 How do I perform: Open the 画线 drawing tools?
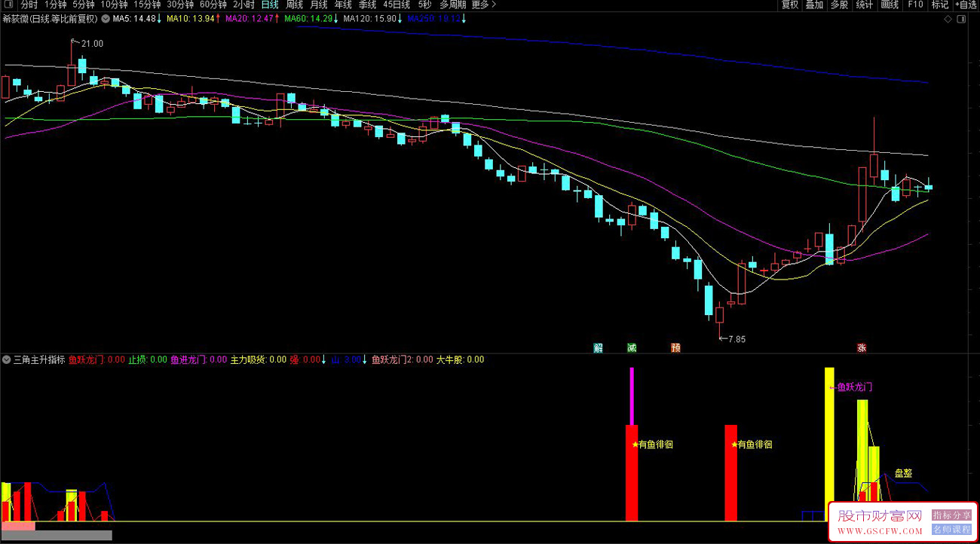point(890,5)
